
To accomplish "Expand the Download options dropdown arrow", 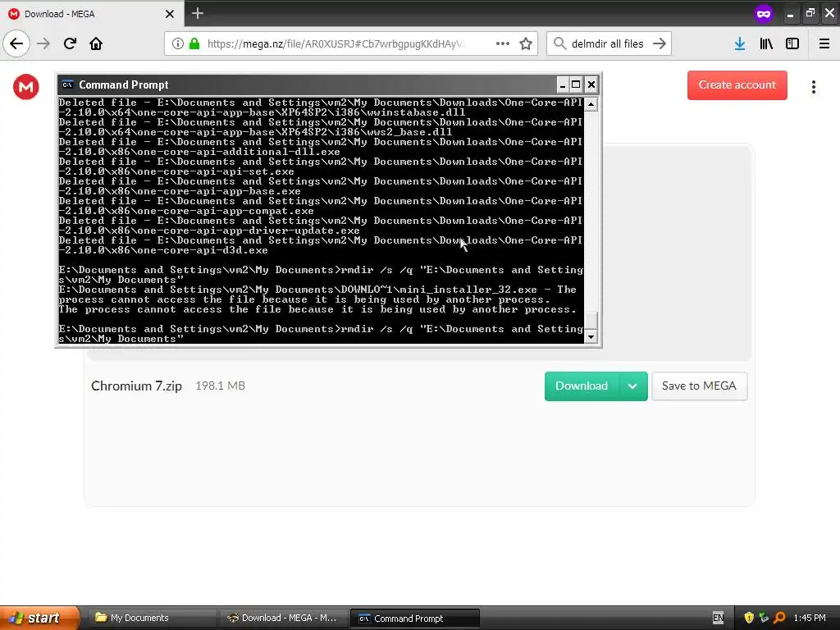I will coord(632,386).
